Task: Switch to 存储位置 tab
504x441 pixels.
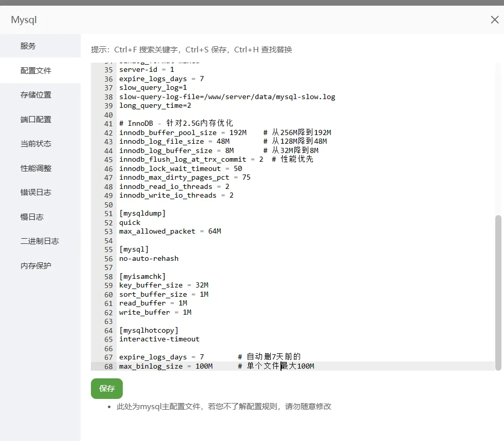Action: 36,95
